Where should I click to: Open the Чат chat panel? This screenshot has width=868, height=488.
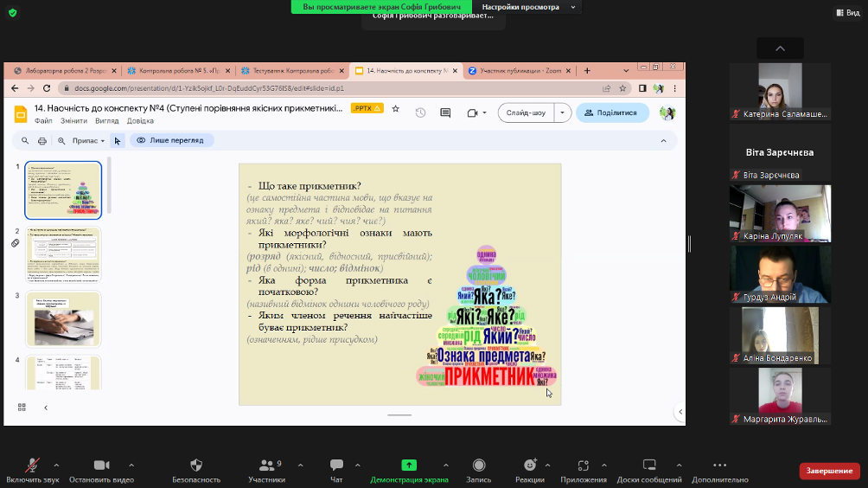(336, 466)
